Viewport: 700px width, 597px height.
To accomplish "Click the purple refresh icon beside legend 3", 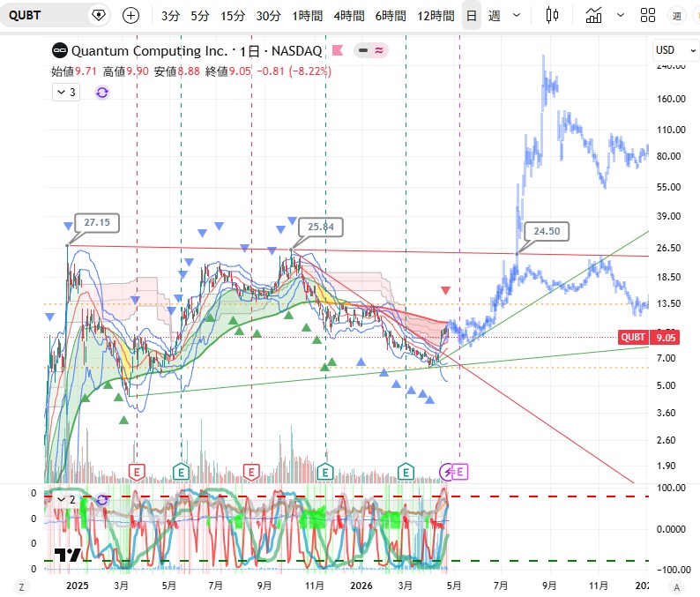I will 102,93.
